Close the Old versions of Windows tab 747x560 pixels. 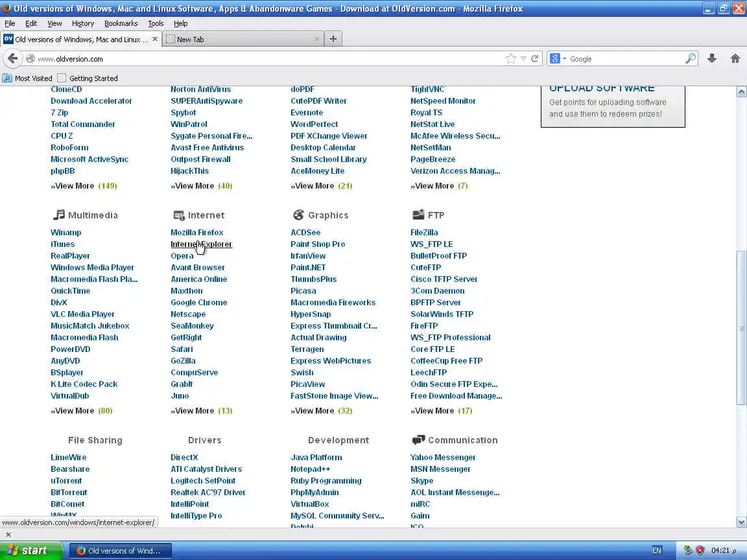pyautogui.click(x=155, y=39)
